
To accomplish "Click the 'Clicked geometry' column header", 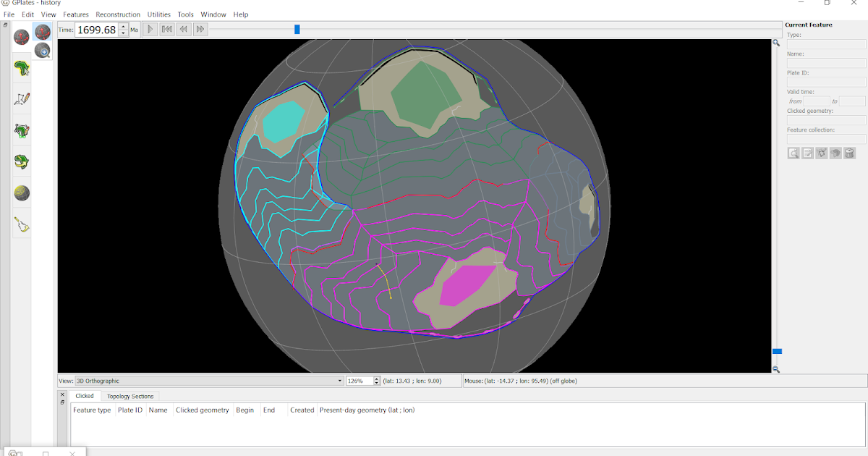I will 203,410.
